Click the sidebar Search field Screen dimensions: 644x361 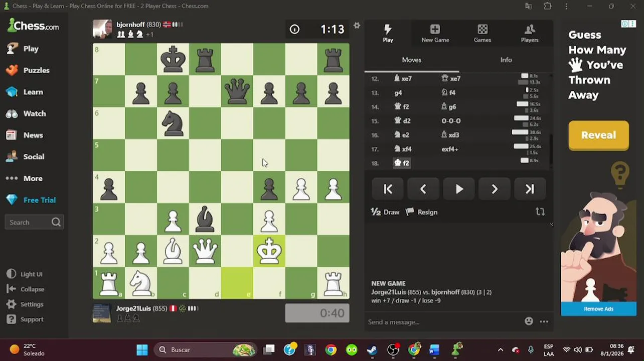point(34,222)
